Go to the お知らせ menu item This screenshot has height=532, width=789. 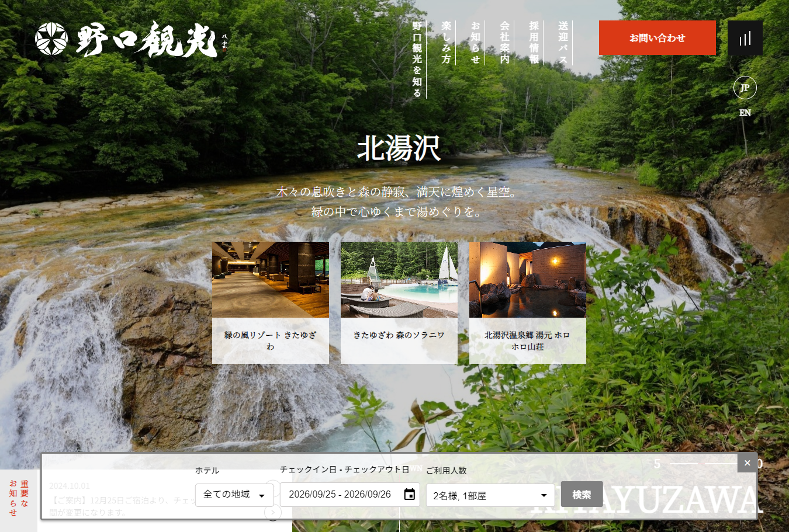(475, 43)
